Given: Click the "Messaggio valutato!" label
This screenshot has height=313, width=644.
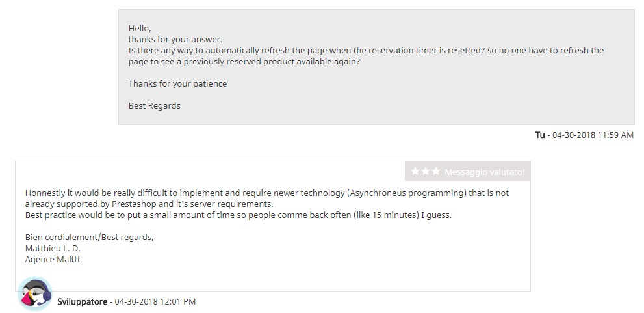Looking at the screenshot, I should (x=484, y=172).
